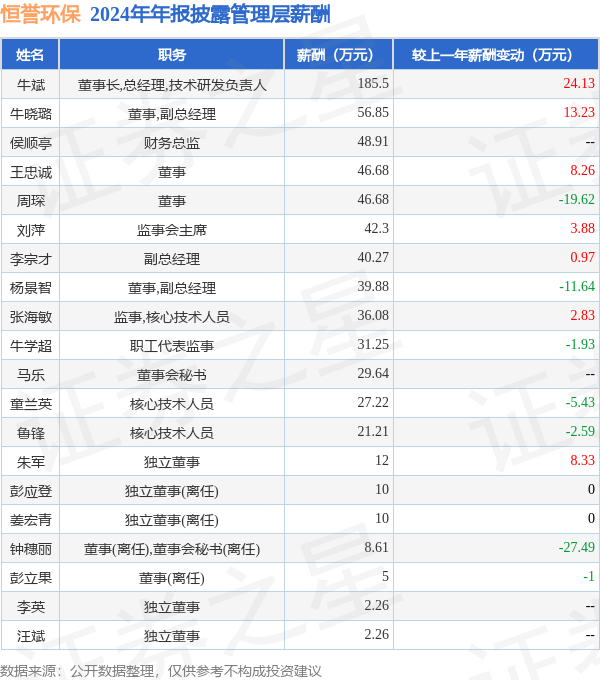
Task: Click the change value -2.59
Action: (x=580, y=432)
